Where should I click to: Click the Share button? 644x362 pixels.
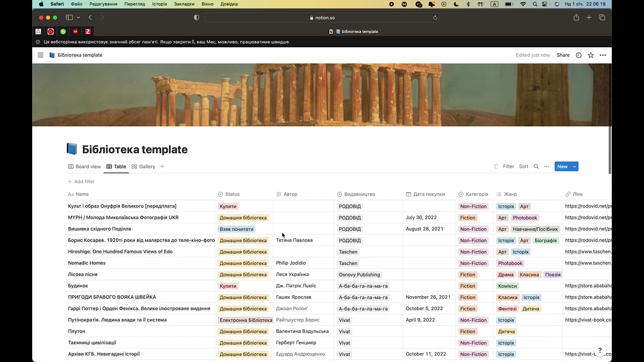point(563,55)
